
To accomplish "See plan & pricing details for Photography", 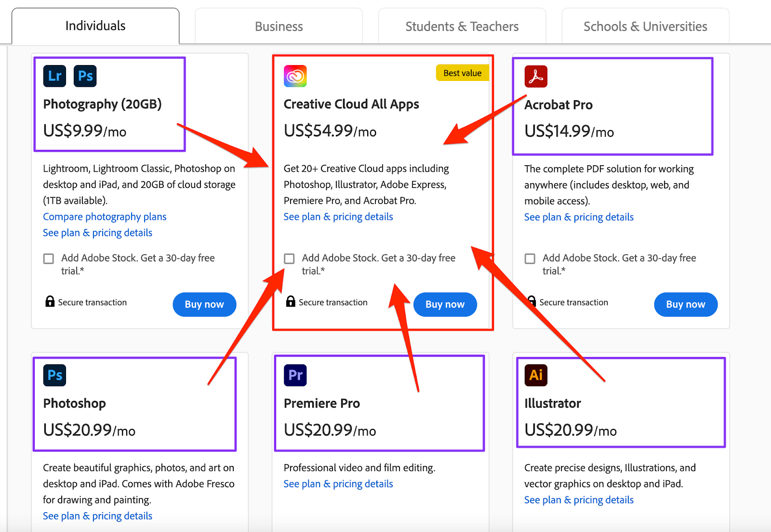I will (97, 233).
